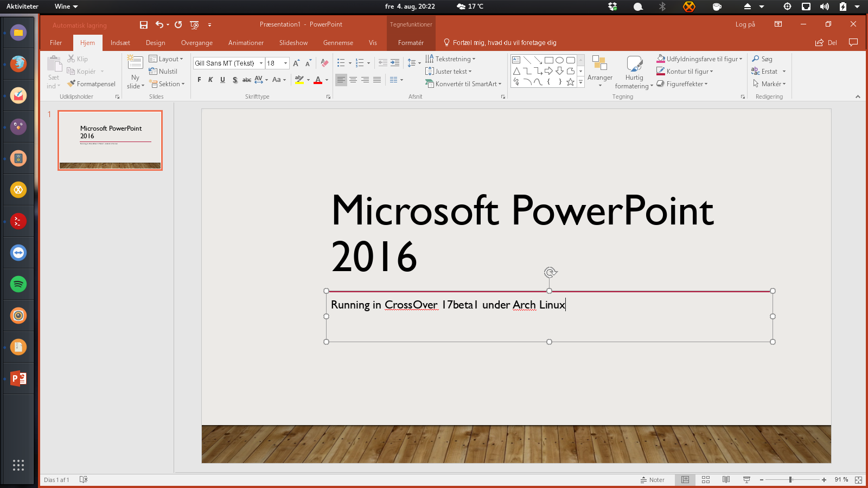The width and height of the screenshot is (868, 488).
Task: Select the star shape in the shapes gallery
Action: (x=570, y=82)
